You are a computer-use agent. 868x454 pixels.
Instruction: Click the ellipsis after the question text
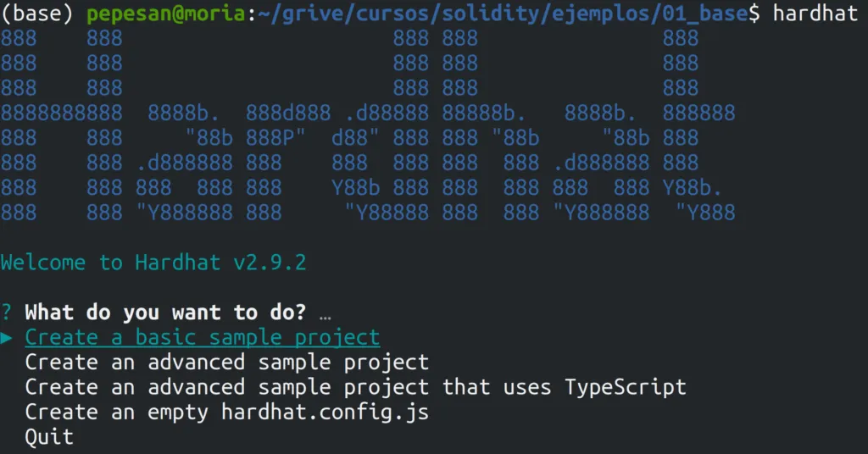pos(325,313)
